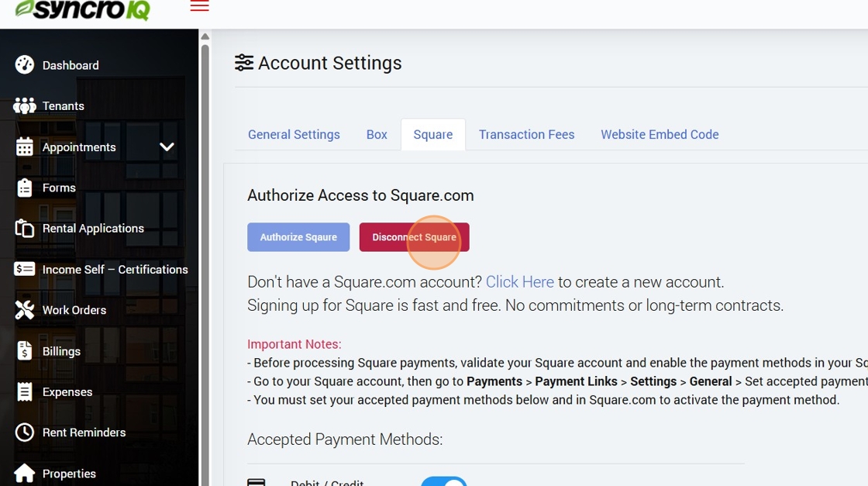The height and width of the screenshot is (486, 868).
Task: Click the sidebar scrollbar thumb
Action: click(205, 264)
